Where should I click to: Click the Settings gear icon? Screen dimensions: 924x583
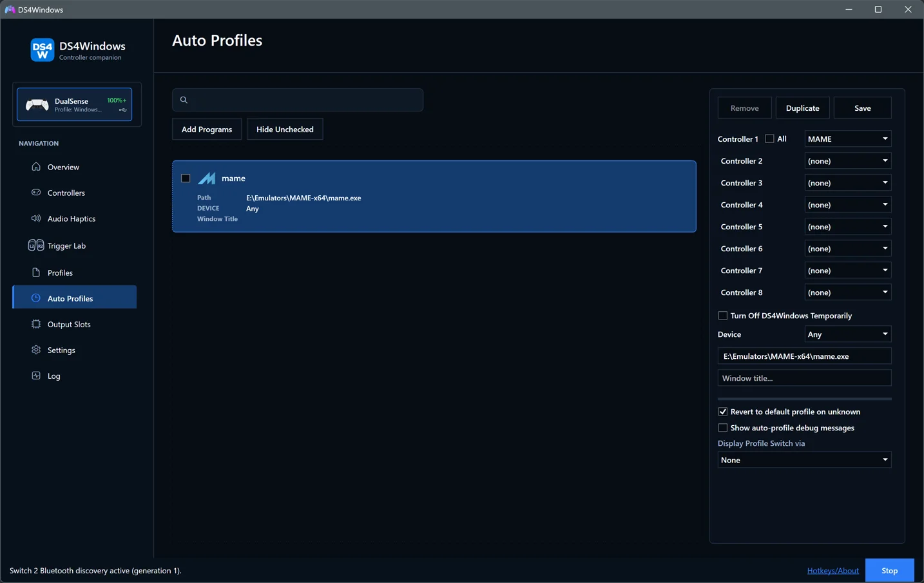coord(36,350)
